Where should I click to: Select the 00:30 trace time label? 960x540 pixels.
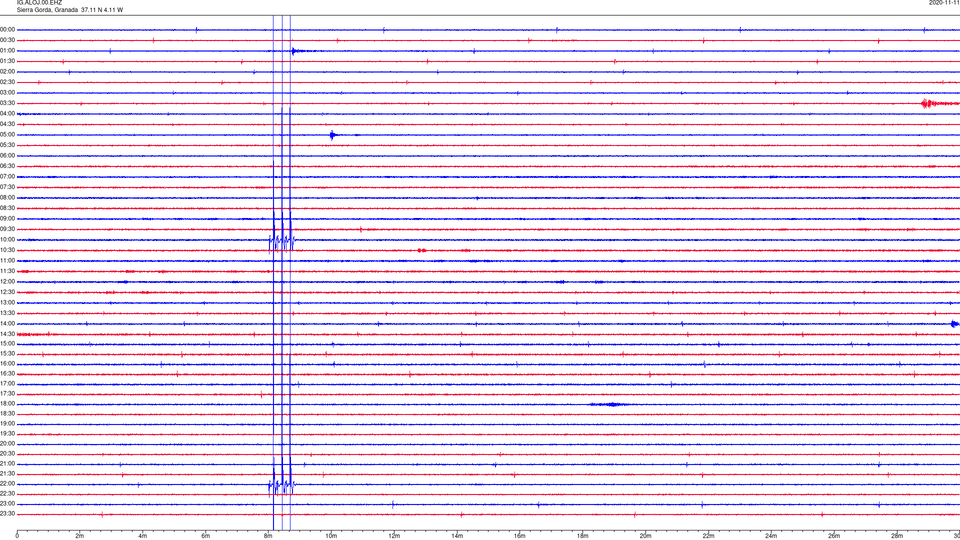(x=7, y=40)
